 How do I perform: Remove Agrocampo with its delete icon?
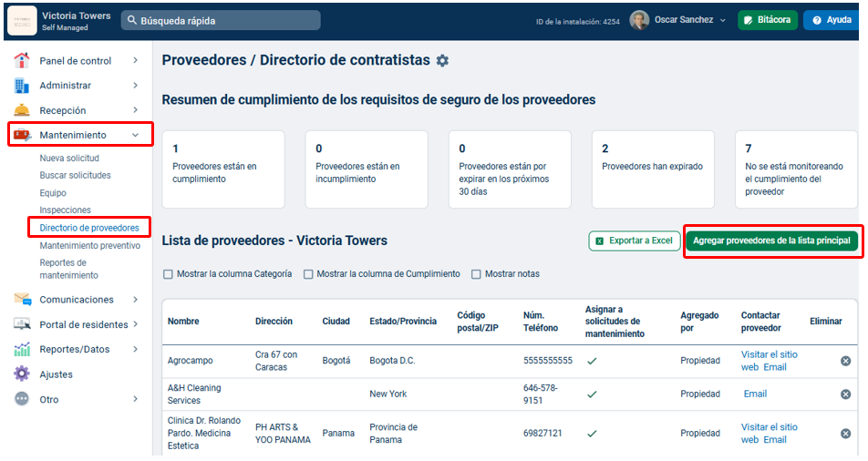[846, 361]
